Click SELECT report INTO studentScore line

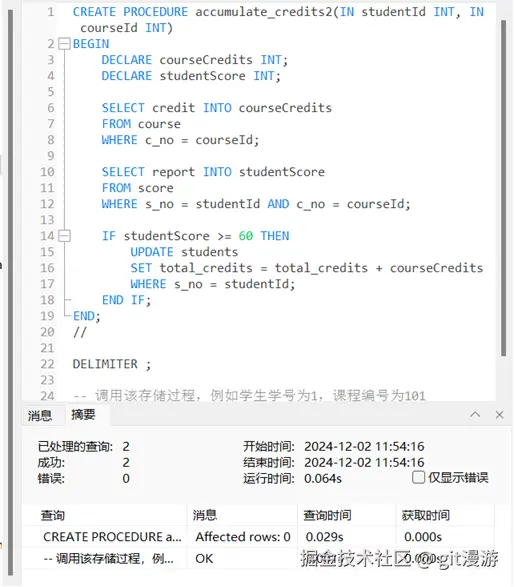tap(213, 172)
